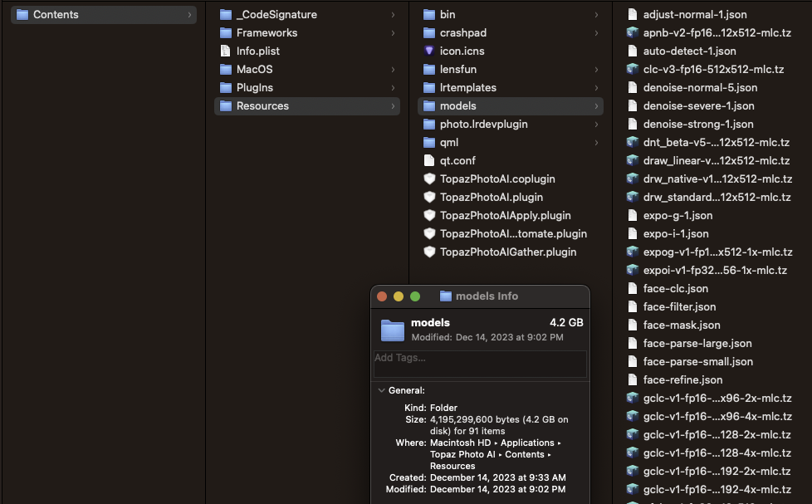Expand the Frameworks folder chevron
Image resolution: width=812 pixels, height=504 pixels.
[393, 32]
